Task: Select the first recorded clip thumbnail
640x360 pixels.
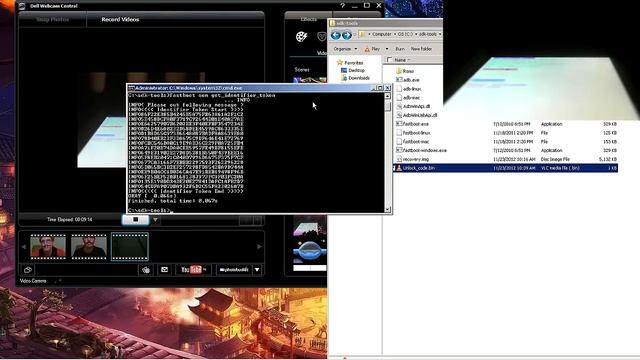Action: pyautogui.click(x=48, y=247)
